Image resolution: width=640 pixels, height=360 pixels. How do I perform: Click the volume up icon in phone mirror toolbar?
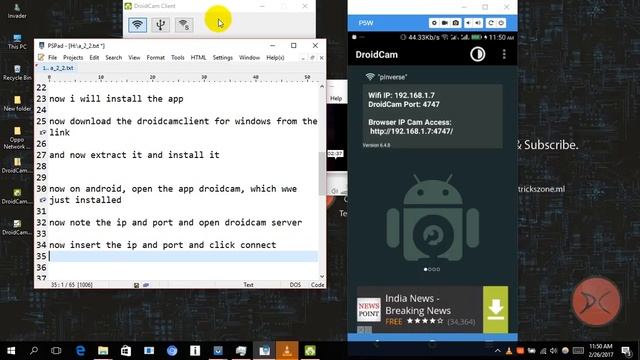(x=478, y=23)
